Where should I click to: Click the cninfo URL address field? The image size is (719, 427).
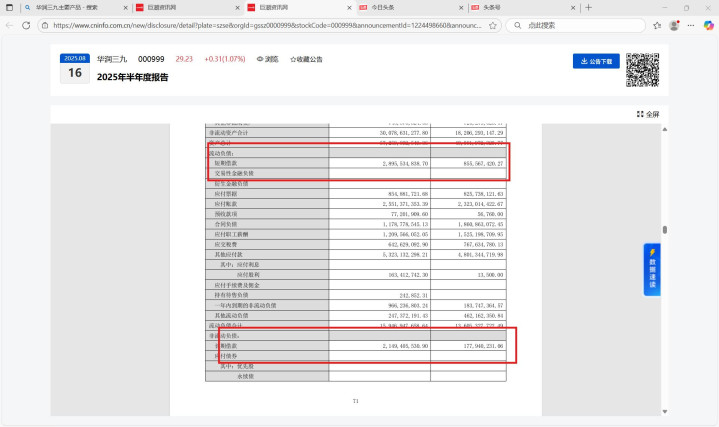(x=267, y=26)
